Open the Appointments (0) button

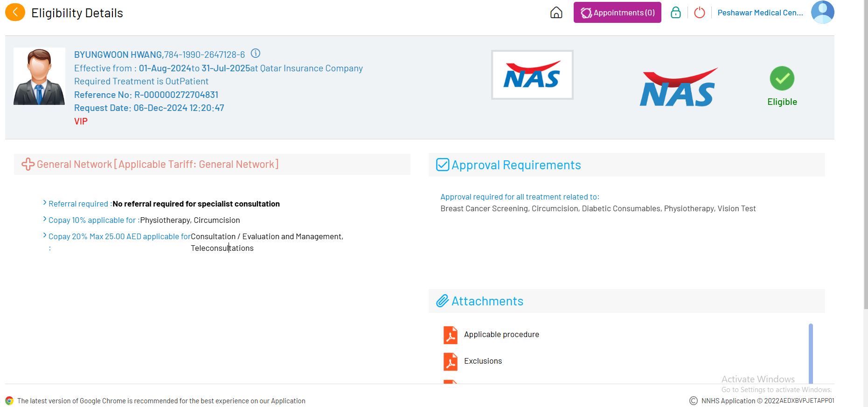[x=617, y=13]
